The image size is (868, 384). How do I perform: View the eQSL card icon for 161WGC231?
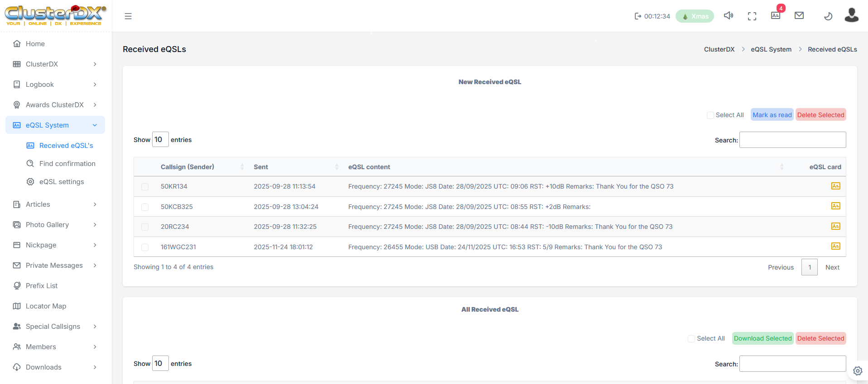[x=835, y=247]
